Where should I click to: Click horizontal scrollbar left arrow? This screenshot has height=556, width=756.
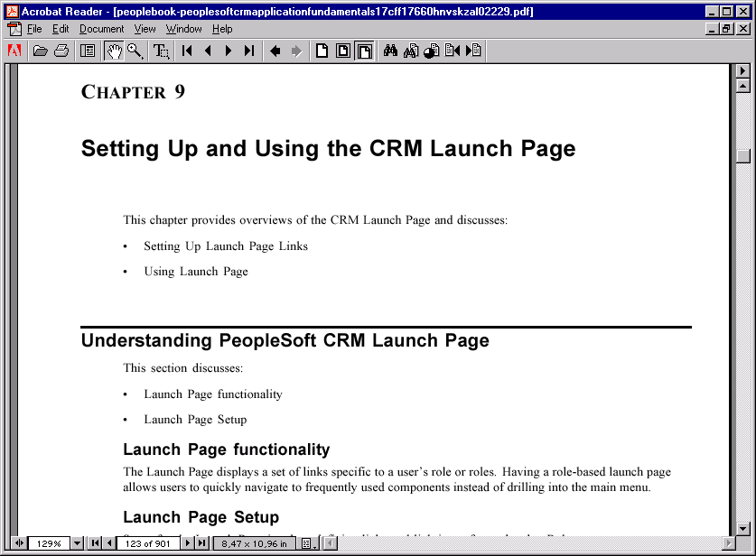tap(331, 543)
